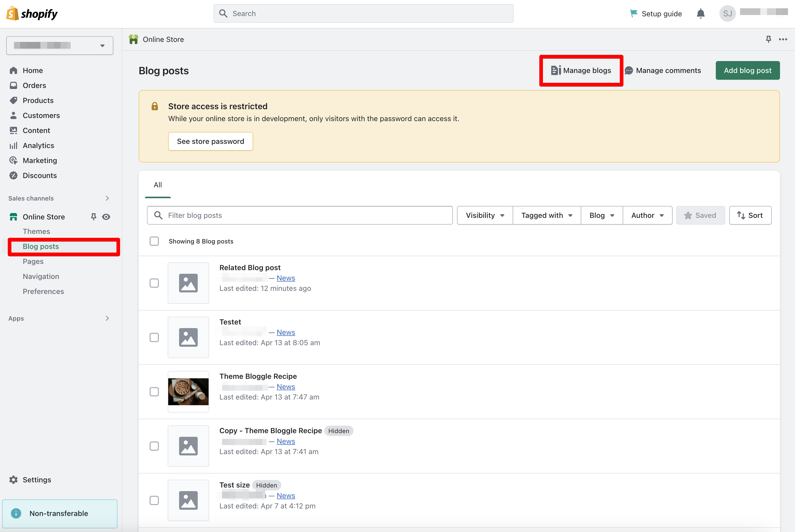Expand the Sales channels section chevron
This screenshot has width=795, height=532.
[107, 198]
